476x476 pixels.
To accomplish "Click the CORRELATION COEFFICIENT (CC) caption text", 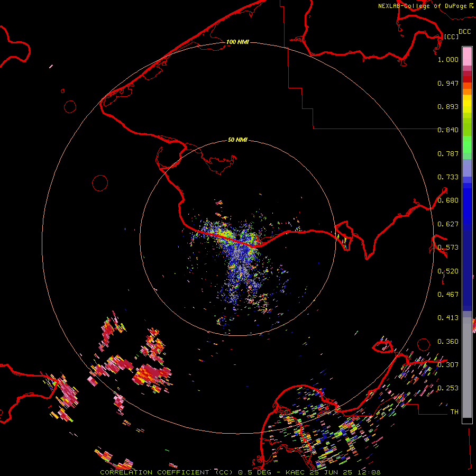I will click(167, 472).
